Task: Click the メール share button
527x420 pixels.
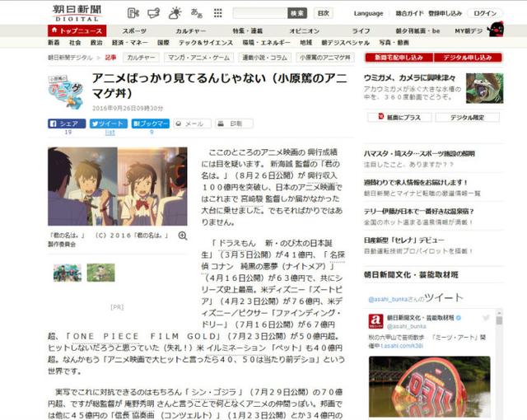Action: 192,124
